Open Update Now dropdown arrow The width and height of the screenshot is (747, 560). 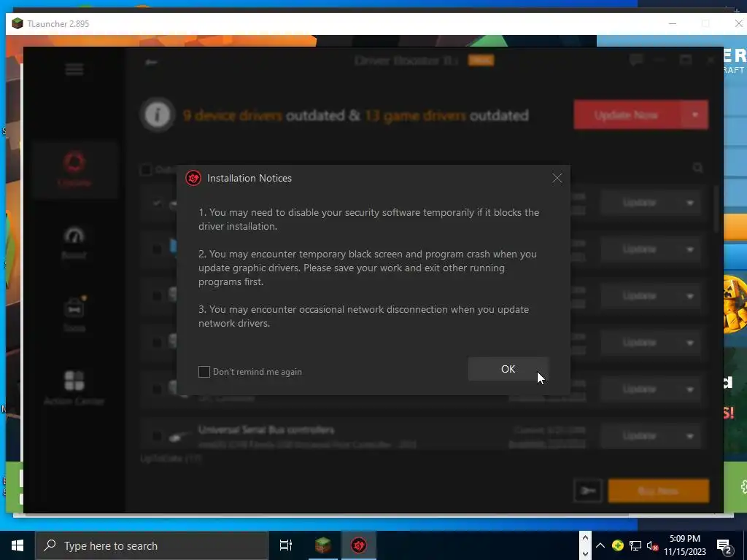695,114
